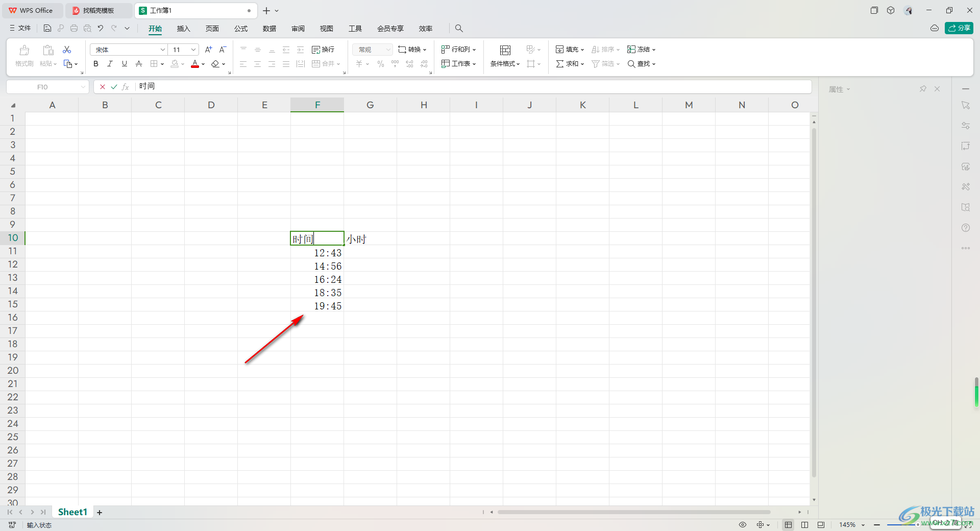Viewport: 980px width, 531px height.
Task: Click the fx insert function icon
Action: tap(125, 87)
